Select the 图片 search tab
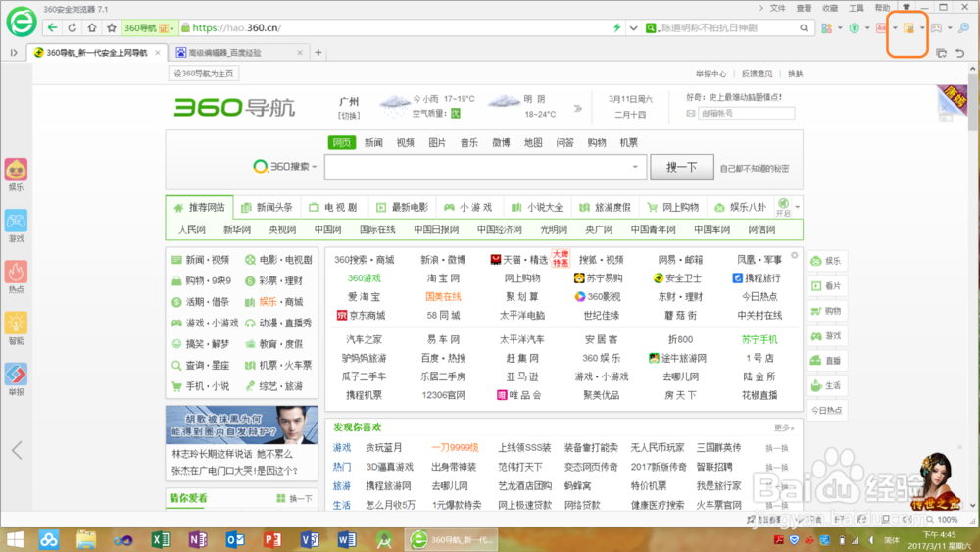This screenshot has width=980, height=552. [x=437, y=142]
